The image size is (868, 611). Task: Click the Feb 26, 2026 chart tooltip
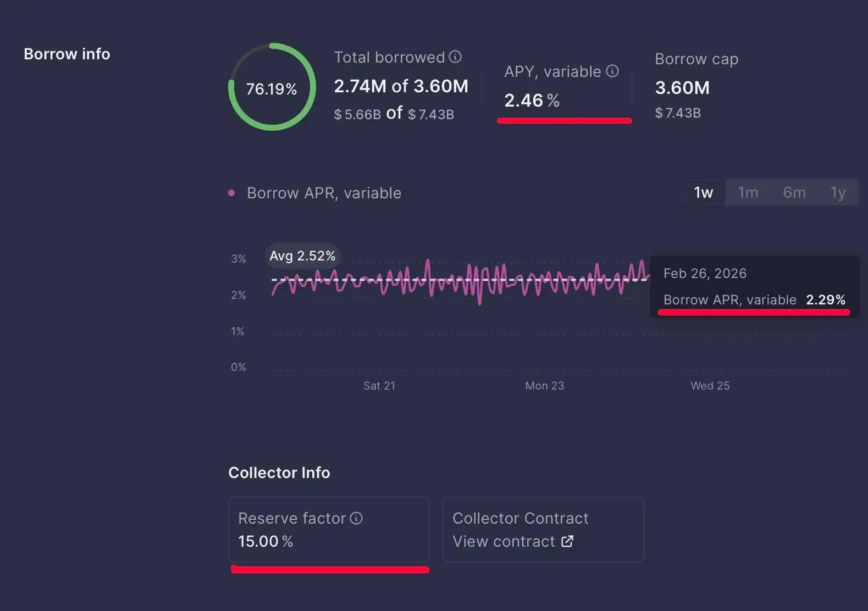(x=754, y=286)
